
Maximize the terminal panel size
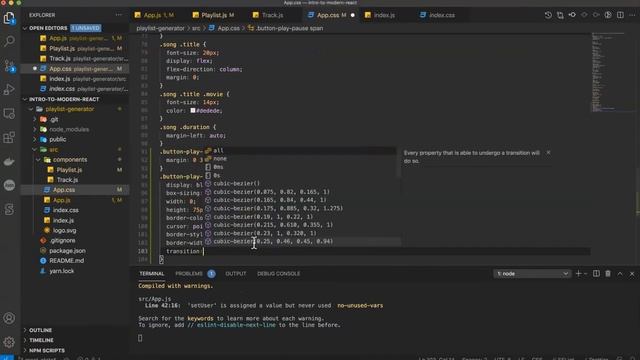(620, 273)
